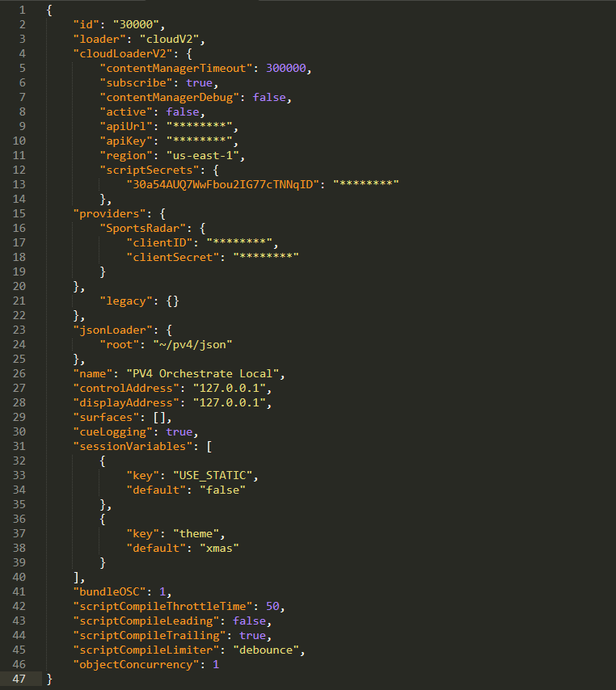Click the "objectConcurrency" key
The height and width of the screenshot is (690, 616).
[136, 664]
